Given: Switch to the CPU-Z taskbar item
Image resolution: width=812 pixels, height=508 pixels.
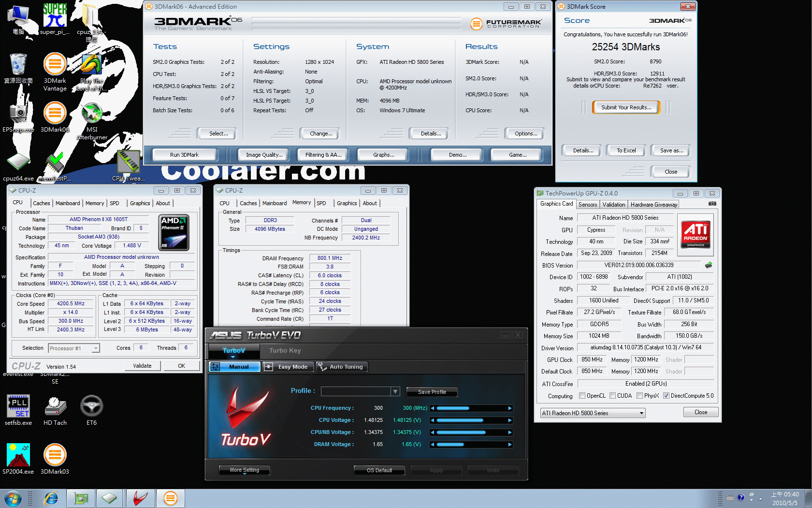Looking at the screenshot, I should [x=109, y=498].
